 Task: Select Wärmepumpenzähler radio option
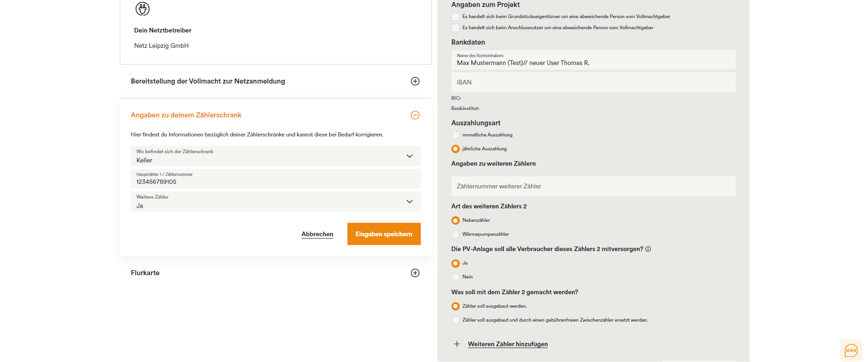pos(456,234)
